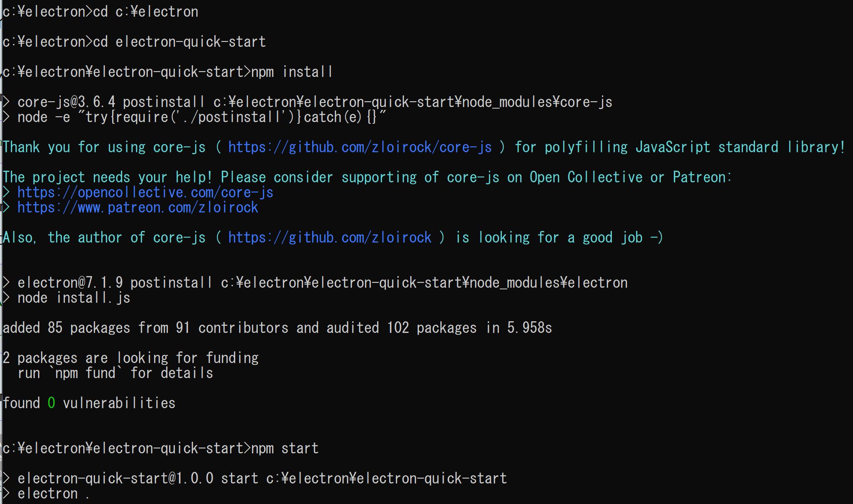This screenshot has width=853, height=504.
Task: Open the github.com/zloirock/core-js link
Action: (360, 147)
